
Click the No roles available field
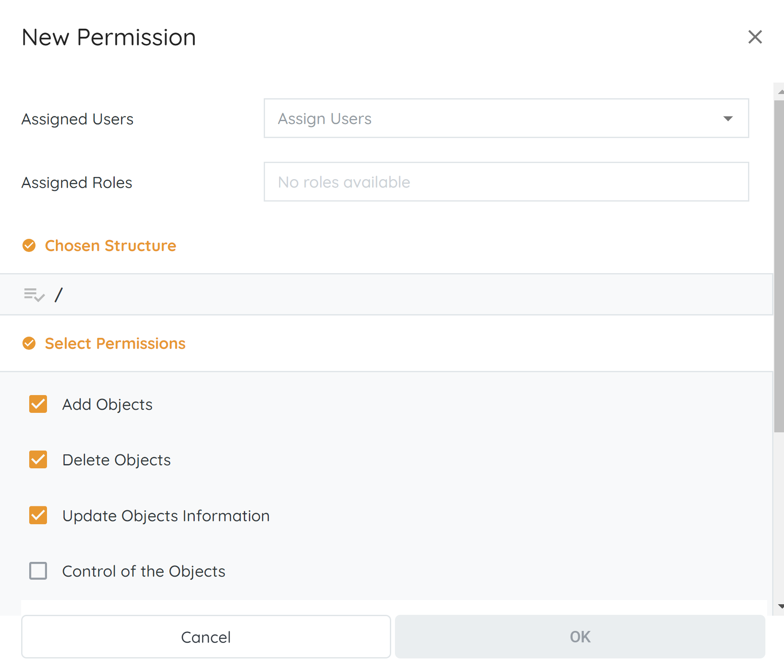506,182
